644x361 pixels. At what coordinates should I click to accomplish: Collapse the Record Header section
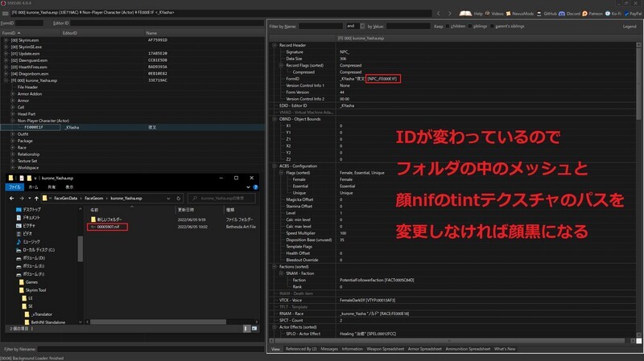coord(275,45)
